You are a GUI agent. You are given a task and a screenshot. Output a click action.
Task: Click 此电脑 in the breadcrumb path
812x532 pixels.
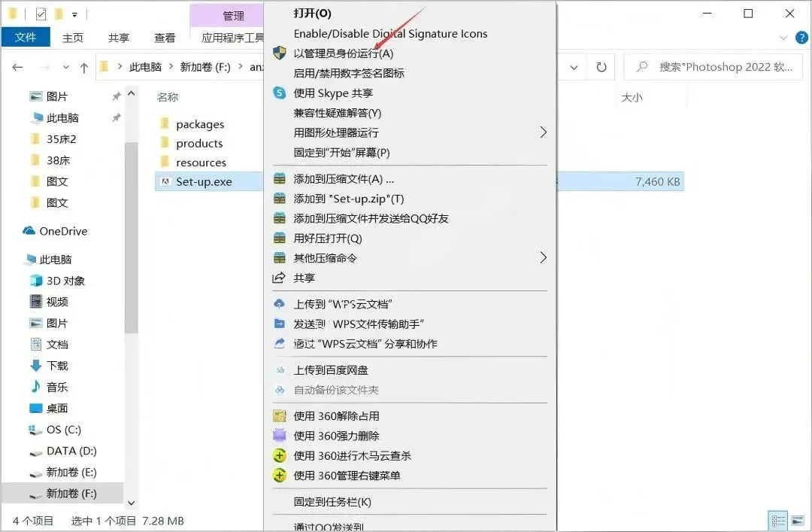point(146,67)
